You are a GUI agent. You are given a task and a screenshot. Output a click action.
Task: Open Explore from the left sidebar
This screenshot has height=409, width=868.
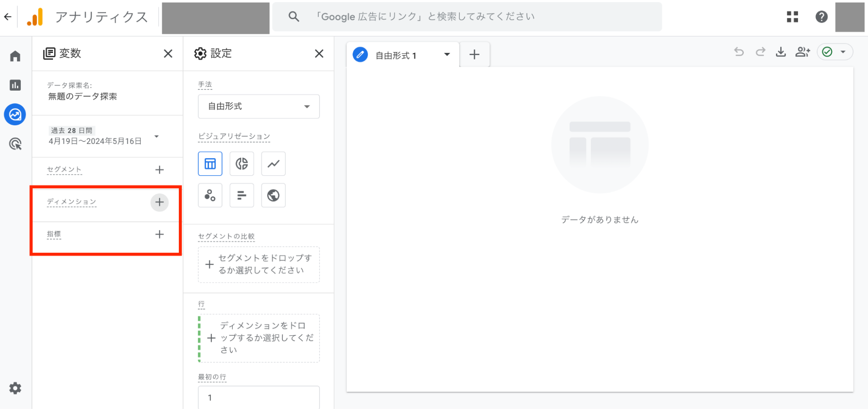(15, 115)
